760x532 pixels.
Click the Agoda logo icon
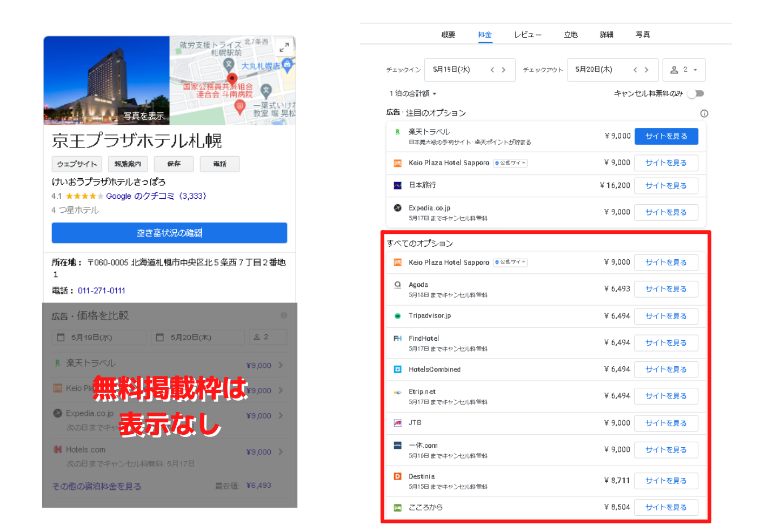(x=397, y=285)
